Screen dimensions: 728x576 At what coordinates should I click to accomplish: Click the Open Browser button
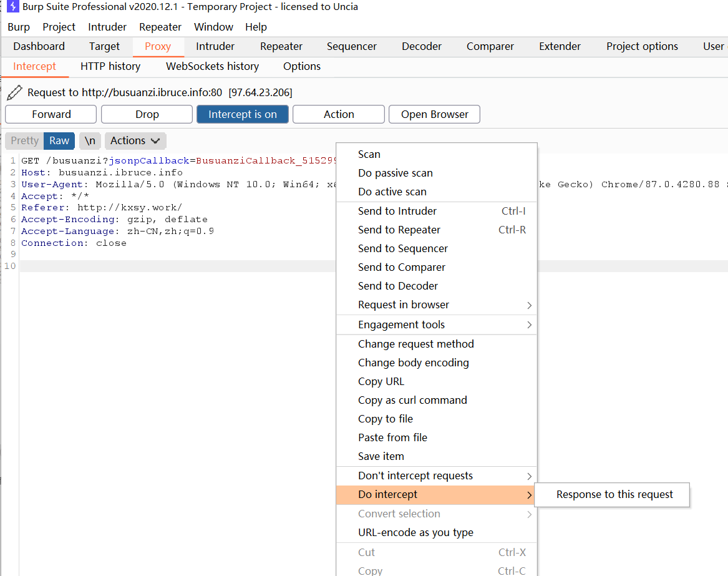point(435,114)
